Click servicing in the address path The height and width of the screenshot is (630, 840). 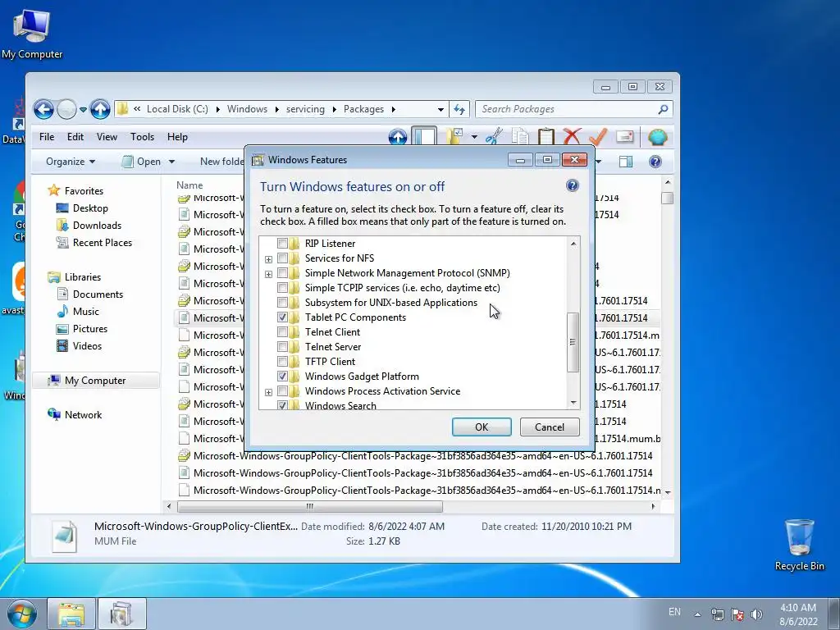tap(305, 109)
